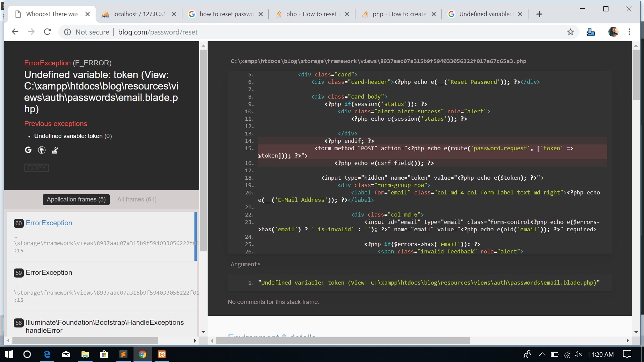Close the Undefined variable tab
This screenshot has height=362, width=644.
520,14
